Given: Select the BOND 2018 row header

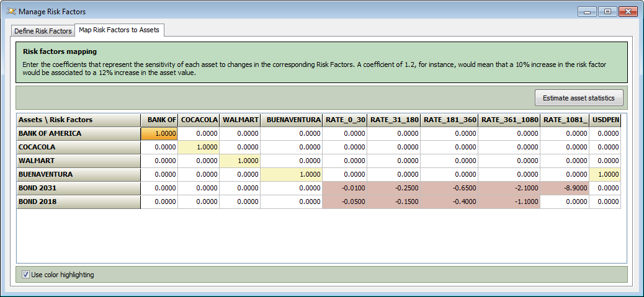Looking at the screenshot, I should (78, 202).
